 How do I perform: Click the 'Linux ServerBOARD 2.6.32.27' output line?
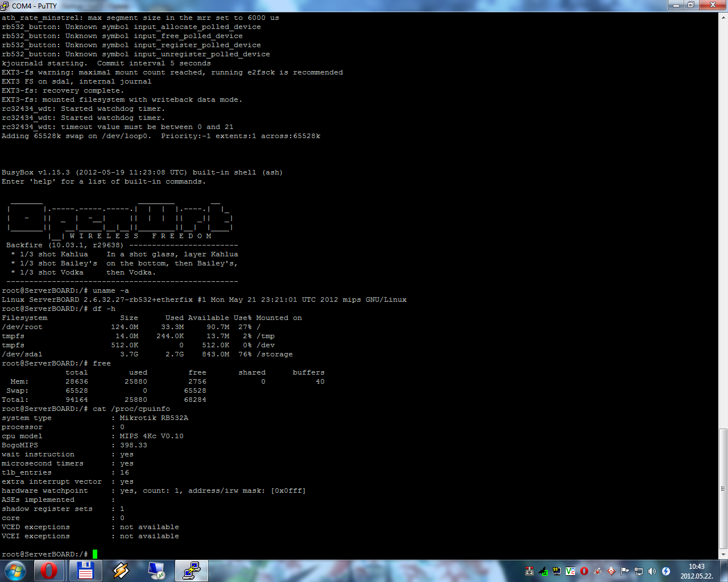click(204, 300)
